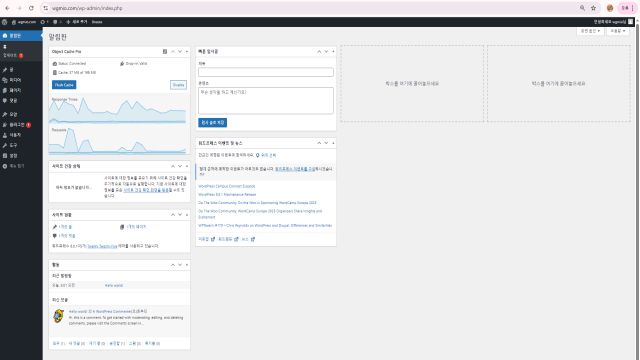The height and width of the screenshot is (360, 640).
Task: Open the theme link in At a Glance
Action: click(x=102, y=247)
